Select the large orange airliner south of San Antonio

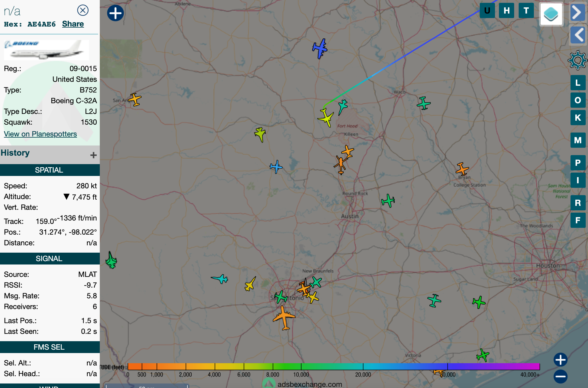tap(284, 318)
